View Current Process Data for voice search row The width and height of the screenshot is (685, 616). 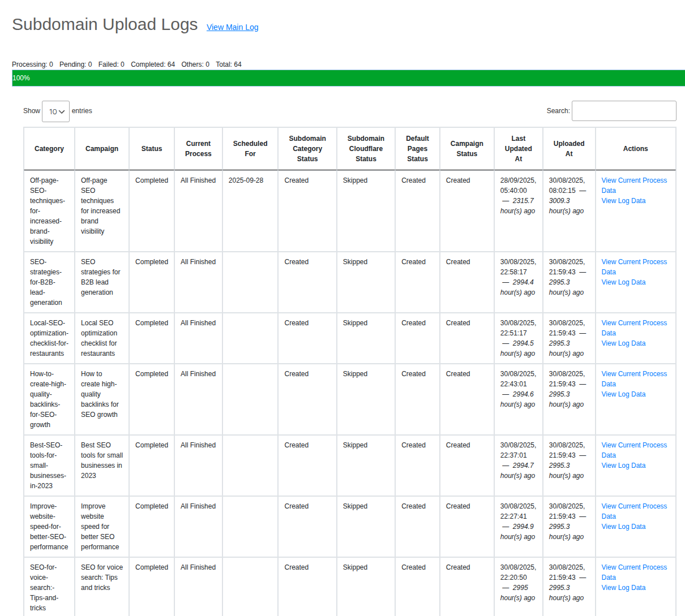point(633,568)
